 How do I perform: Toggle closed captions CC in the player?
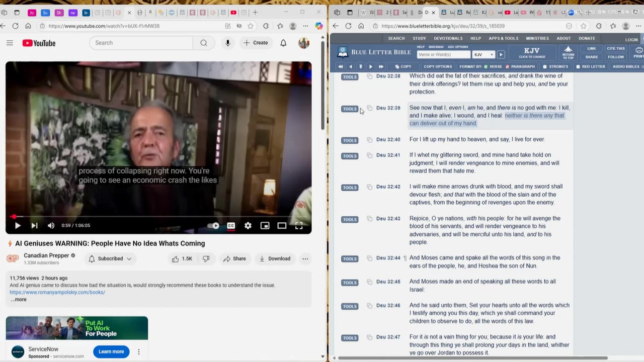pyautogui.click(x=231, y=226)
